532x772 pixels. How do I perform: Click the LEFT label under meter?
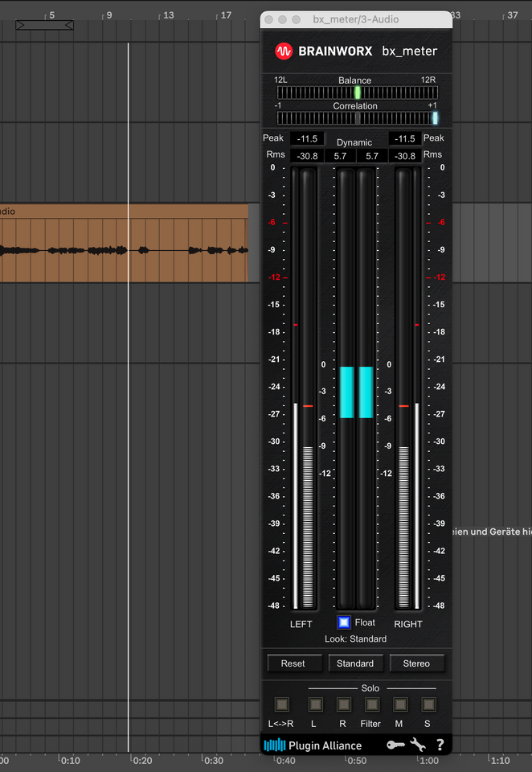(301, 624)
